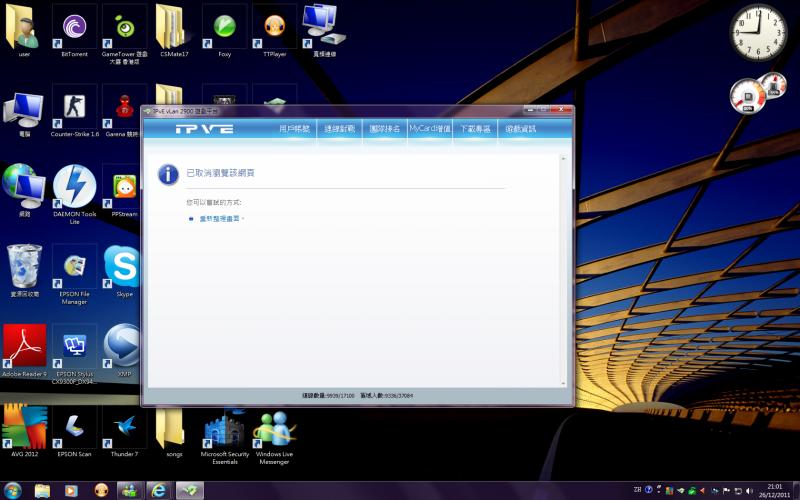Select the PPStream desktop shortcut

(123, 191)
